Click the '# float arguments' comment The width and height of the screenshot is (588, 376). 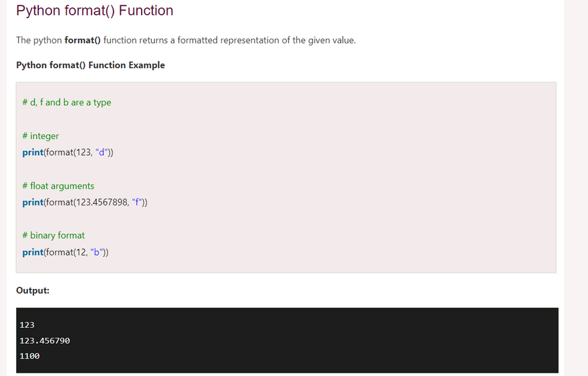[58, 186]
